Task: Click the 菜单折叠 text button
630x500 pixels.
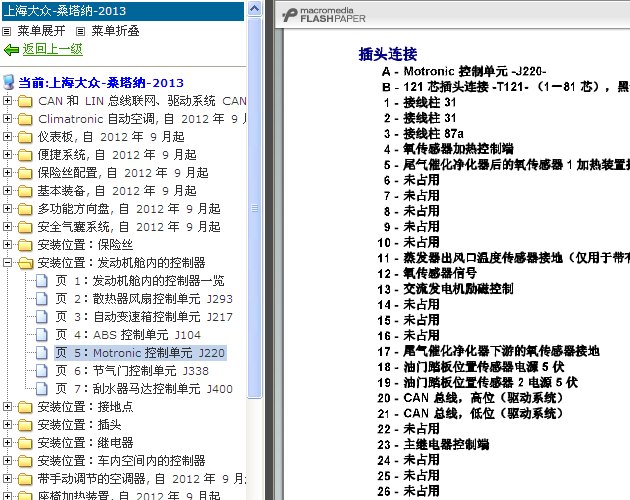Action: (x=115, y=31)
